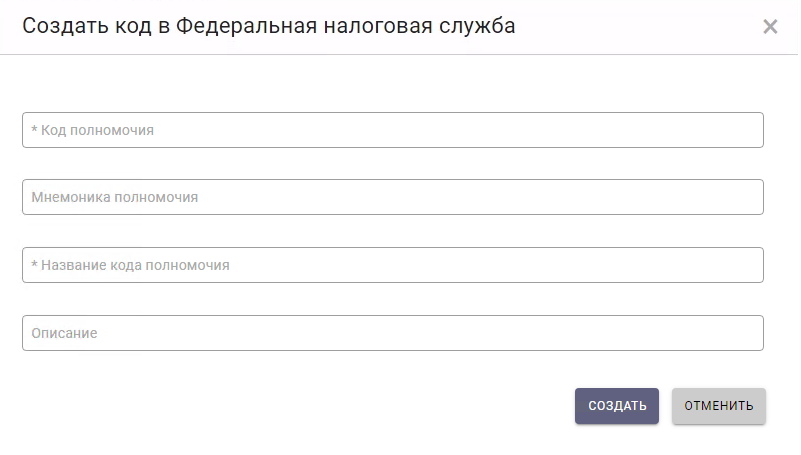Activate the authority mnemonic text input
801x455 pixels.
392,197
